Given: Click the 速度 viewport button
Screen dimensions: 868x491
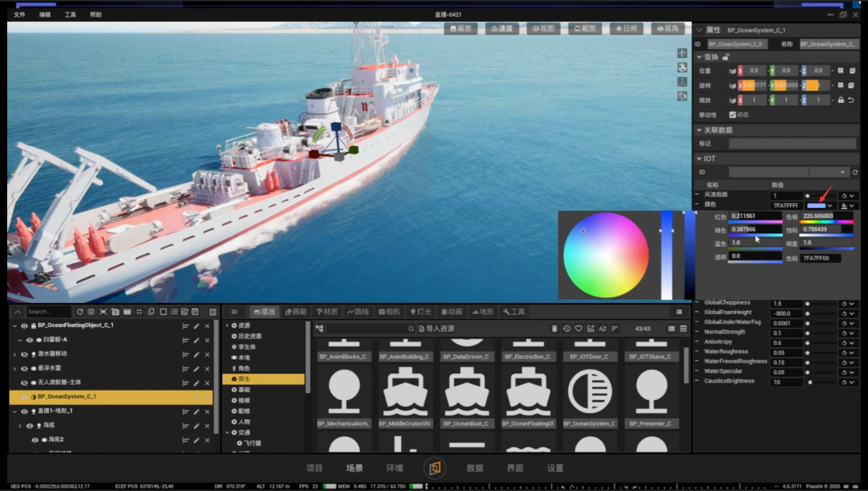Looking at the screenshot, I should tap(502, 28).
